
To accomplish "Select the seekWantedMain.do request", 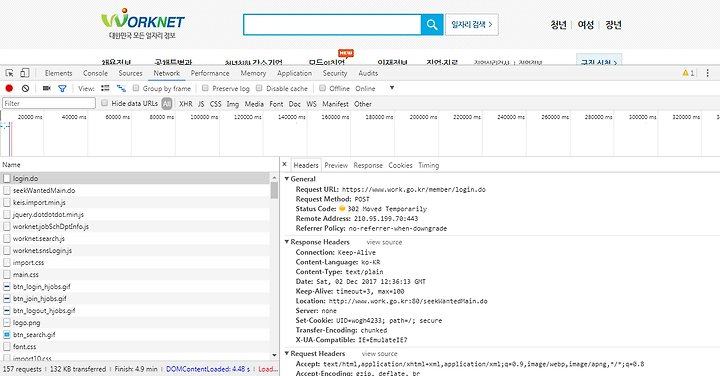I will tap(136, 190).
